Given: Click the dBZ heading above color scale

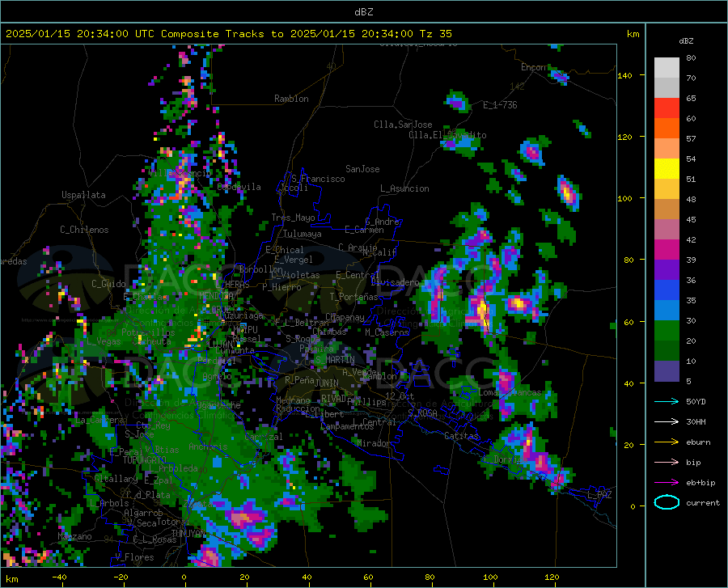Looking at the screenshot, I should click(x=686, y=40).
